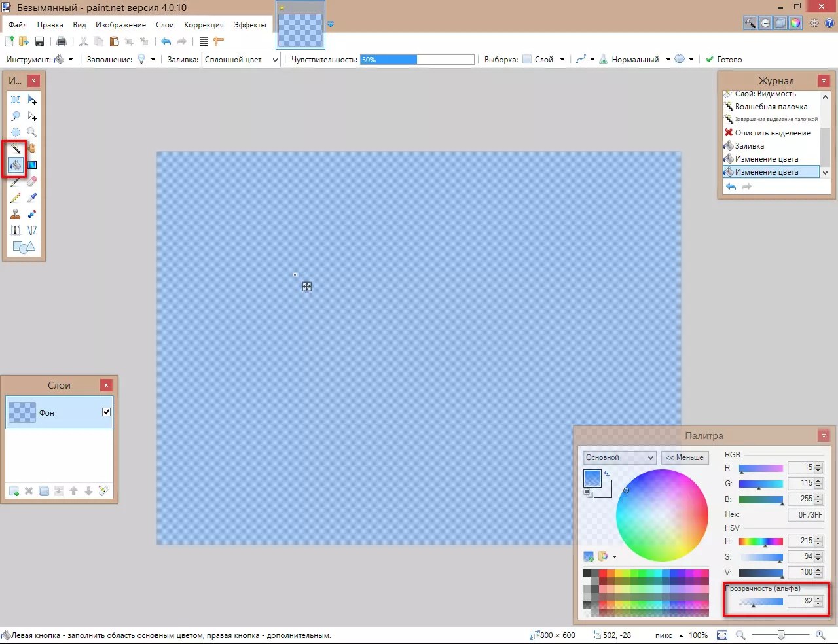Add a new layer in the Слои panel
The height and width of the screenshot is (644, 838).
tap(14, 491)
